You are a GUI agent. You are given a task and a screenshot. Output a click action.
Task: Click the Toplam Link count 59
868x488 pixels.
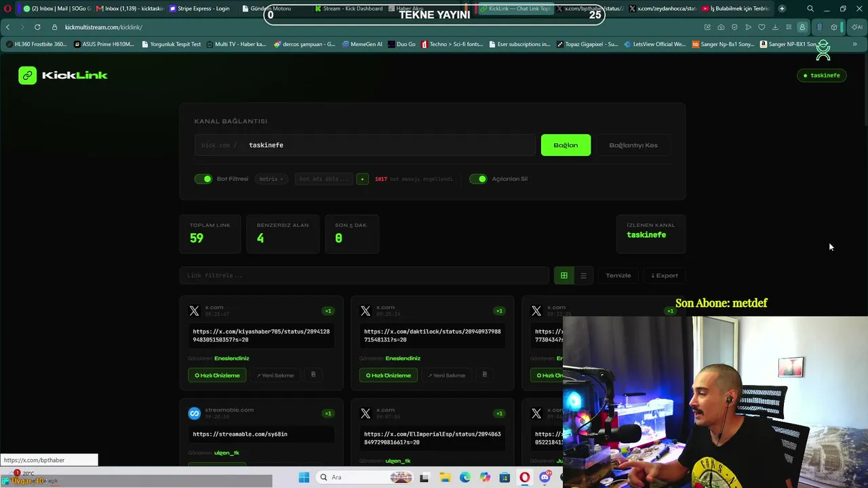click(x=197, y=238)
